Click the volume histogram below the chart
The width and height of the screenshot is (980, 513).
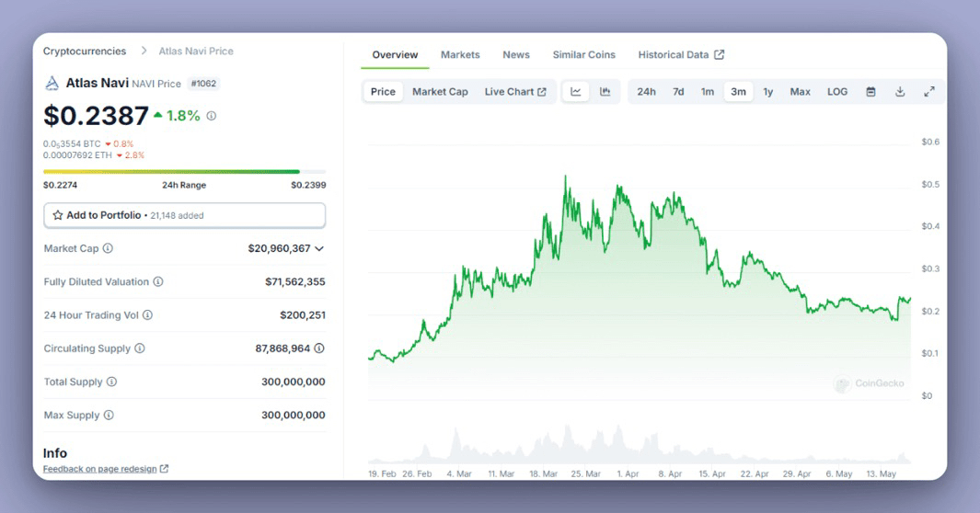[639, 446]
